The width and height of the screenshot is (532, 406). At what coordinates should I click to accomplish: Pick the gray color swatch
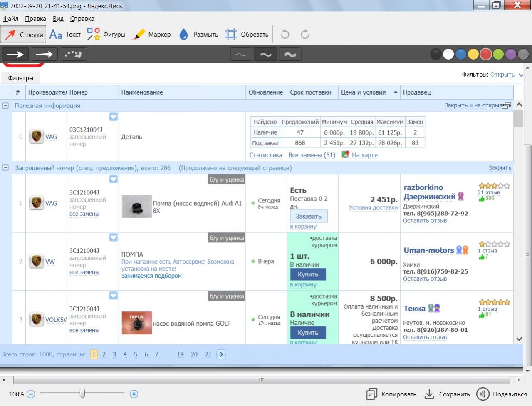point(523,54)
